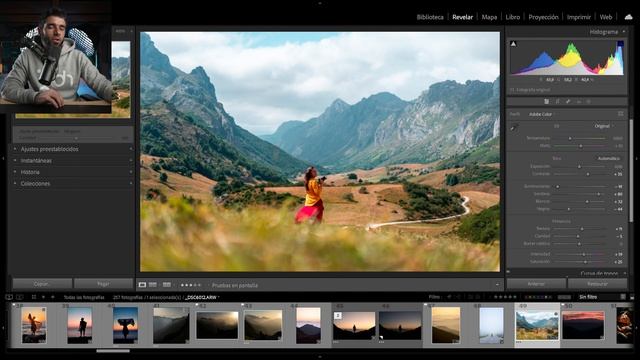Open the white balance Original dropdown
Screen dimensions: 640x360
coord(604,126)
